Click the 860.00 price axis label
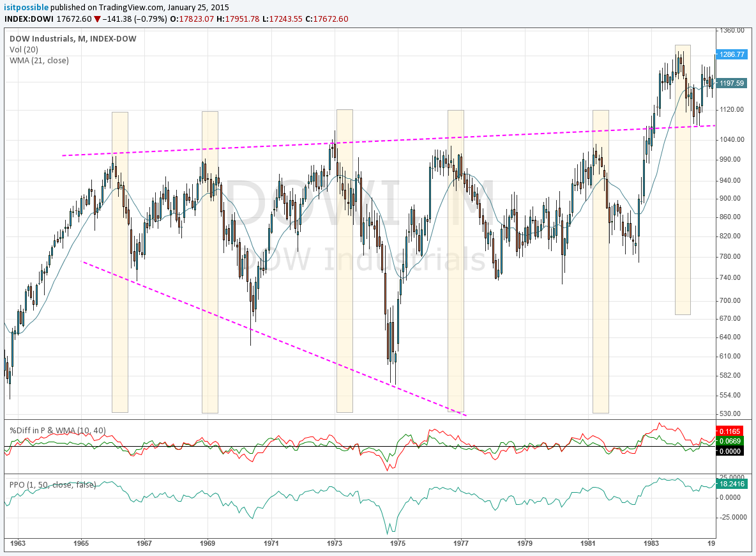This screenshot has height=556, width=756. click(x=730, y=217)
